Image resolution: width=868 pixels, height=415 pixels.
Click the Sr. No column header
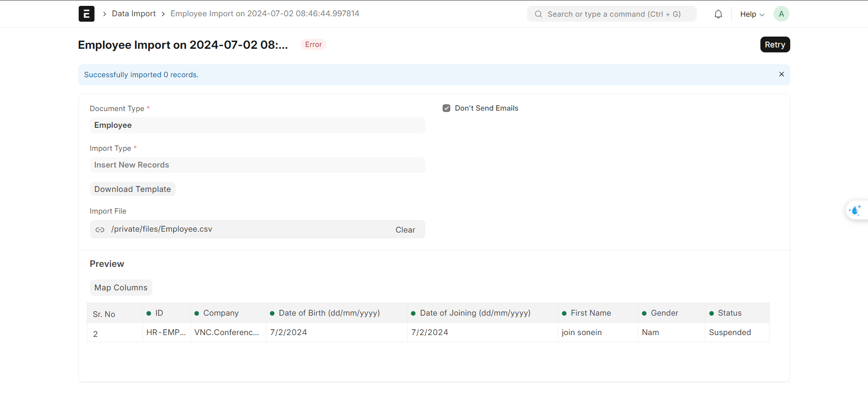pos(115,314)
